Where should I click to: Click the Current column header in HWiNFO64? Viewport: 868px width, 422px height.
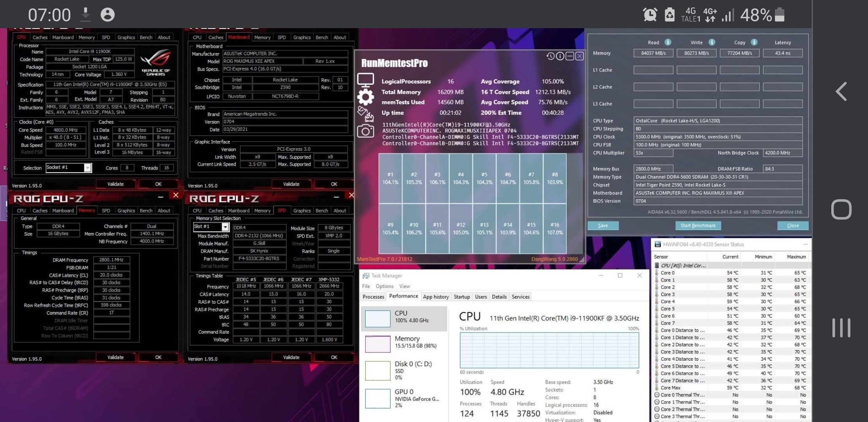pos(730,257)
